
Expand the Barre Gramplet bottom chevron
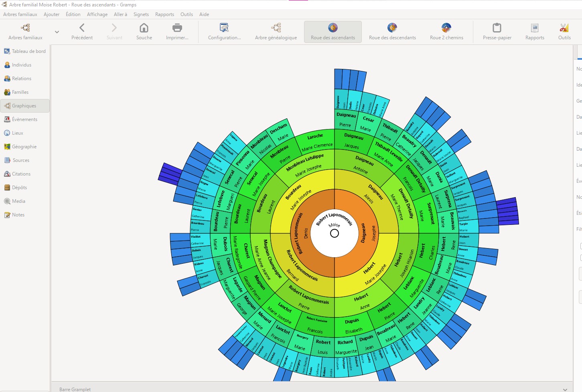(565, 389)
